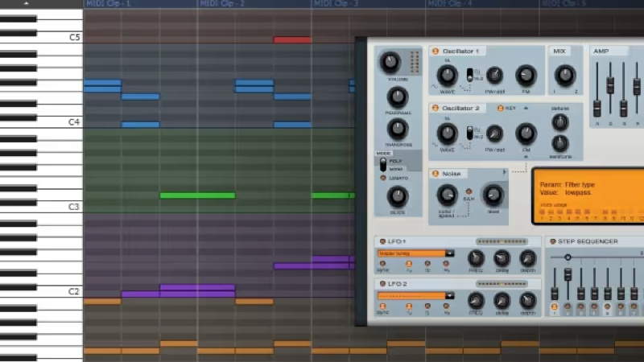Toggle Oscillator 1 on/off LED

click(436, 51)
